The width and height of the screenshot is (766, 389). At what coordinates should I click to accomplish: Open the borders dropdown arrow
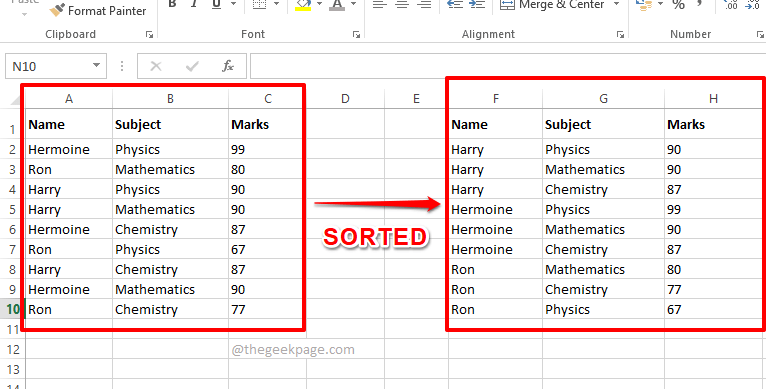(x=277, y=4)
